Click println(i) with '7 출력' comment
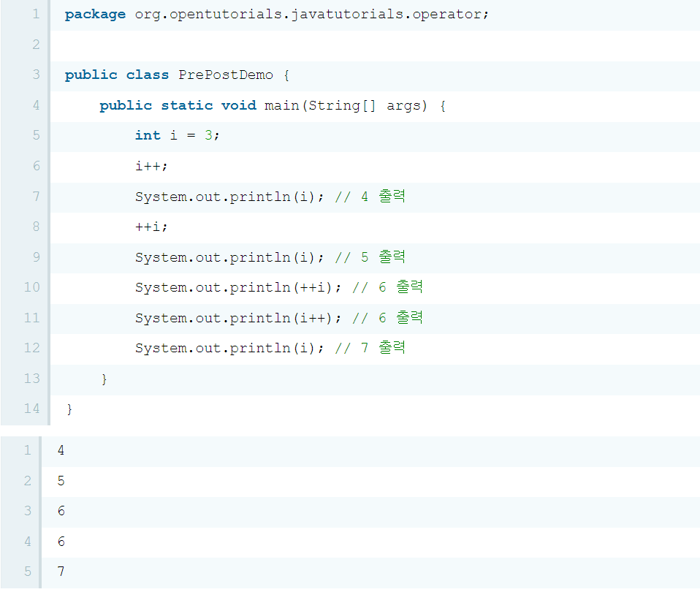 pyautogui.click(x=270, y=348)
